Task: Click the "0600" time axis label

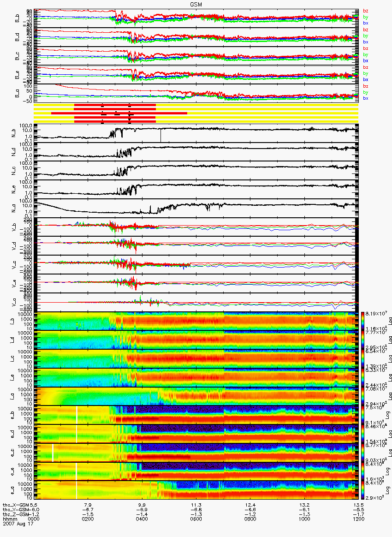Action: point(196,519)
